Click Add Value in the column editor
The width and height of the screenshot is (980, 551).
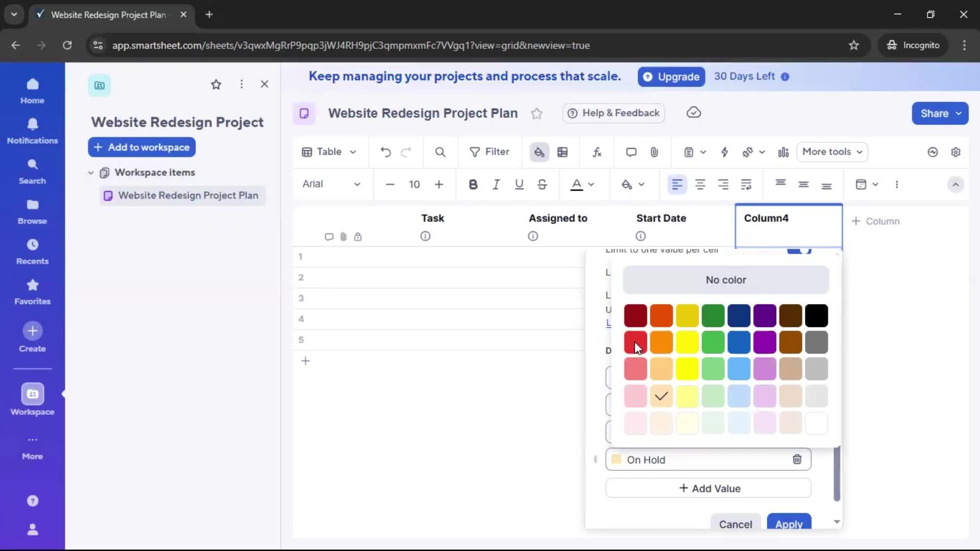708,488
